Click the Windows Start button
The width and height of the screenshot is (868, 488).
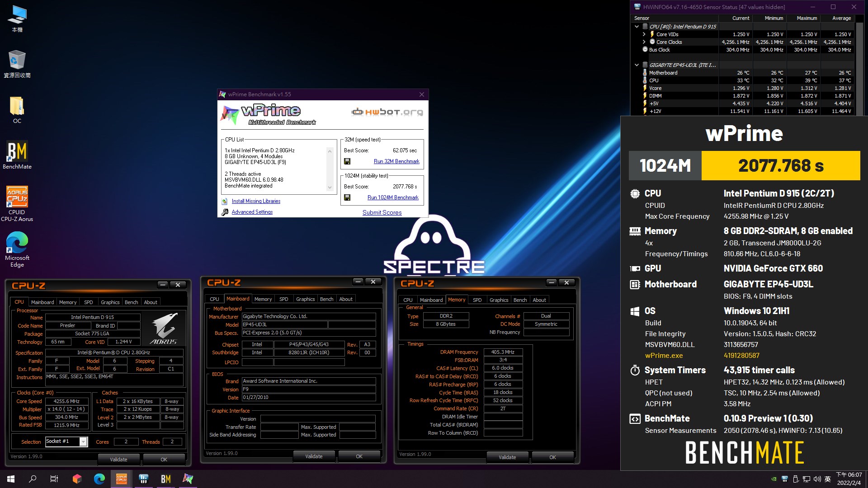[11, 479]
